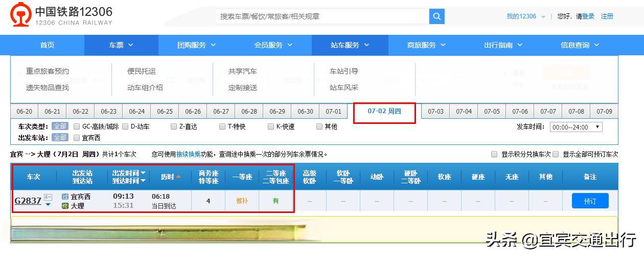The height and width of the screenshot is (256, 644).
Task: Select the 07-03 date tab
Action: point(435,112)
